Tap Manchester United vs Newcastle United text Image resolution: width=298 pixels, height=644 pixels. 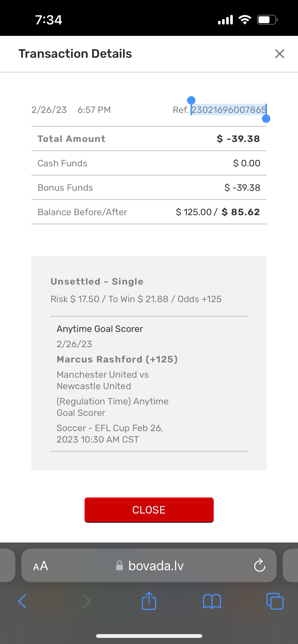click(x=103, y=380)
